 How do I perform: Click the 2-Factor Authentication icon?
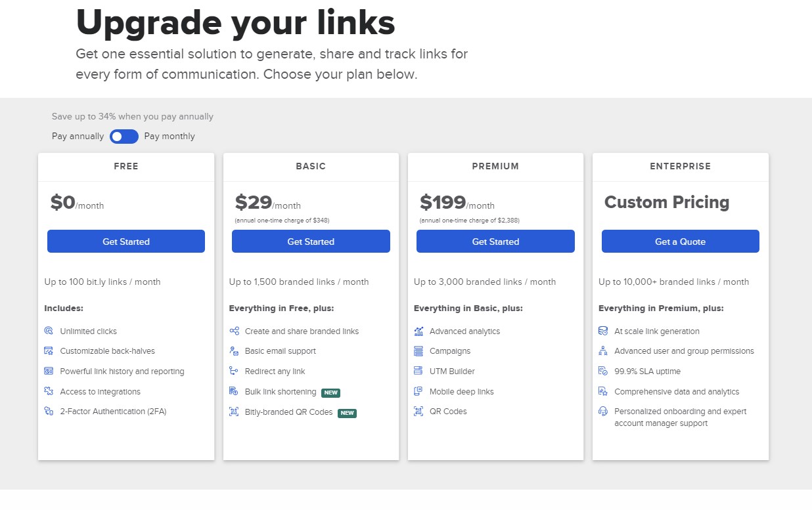tap(49, 412)
